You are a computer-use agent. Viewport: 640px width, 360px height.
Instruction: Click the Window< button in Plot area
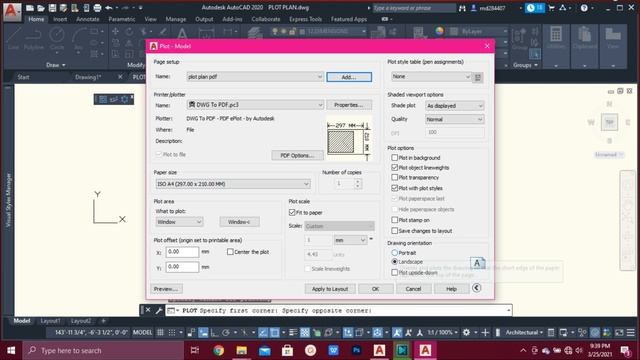[x=239, y=222]
